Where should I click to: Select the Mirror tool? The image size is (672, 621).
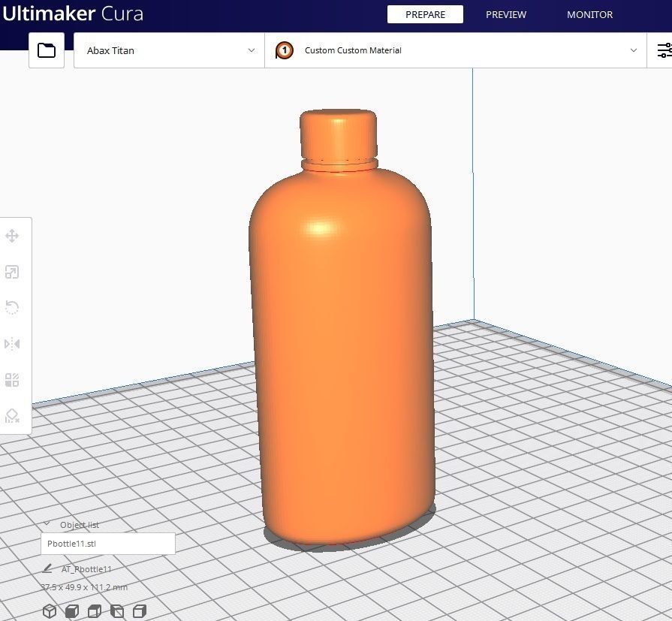12,344
